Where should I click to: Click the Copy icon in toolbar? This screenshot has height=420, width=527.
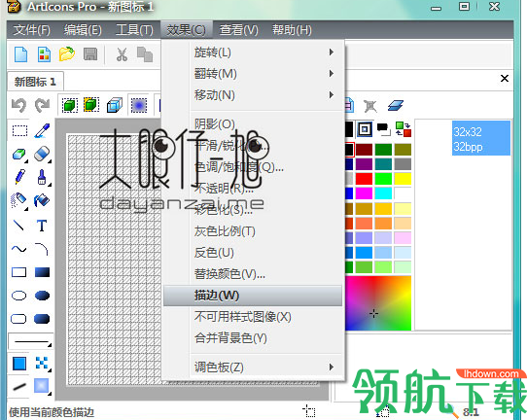pos(145,54)
